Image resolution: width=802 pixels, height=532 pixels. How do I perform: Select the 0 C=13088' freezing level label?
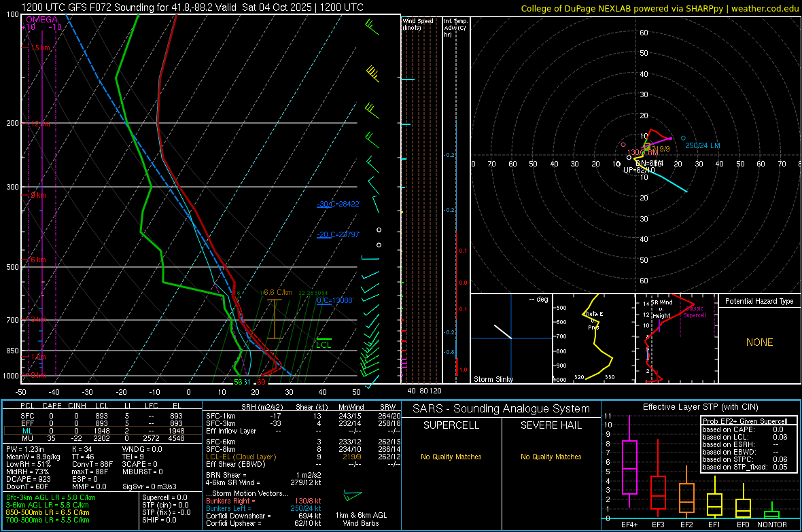(335, 300)
